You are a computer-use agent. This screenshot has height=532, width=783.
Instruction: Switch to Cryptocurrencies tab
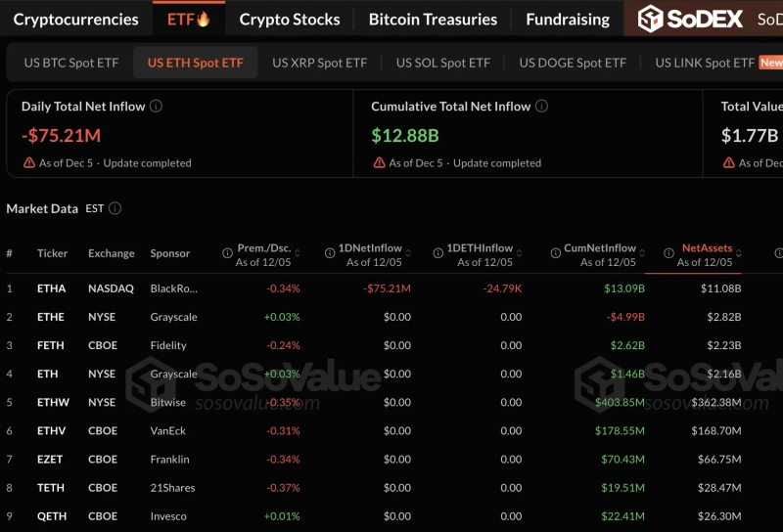coord(75,19)
